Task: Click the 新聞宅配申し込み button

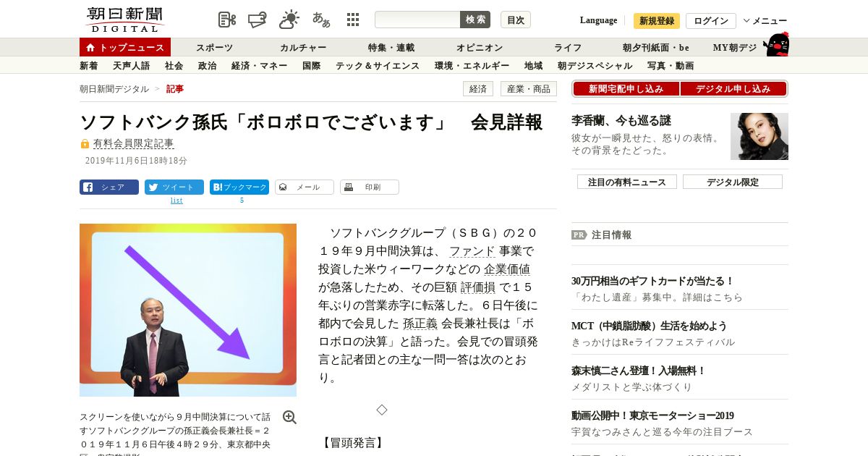Action: (626, 89)
